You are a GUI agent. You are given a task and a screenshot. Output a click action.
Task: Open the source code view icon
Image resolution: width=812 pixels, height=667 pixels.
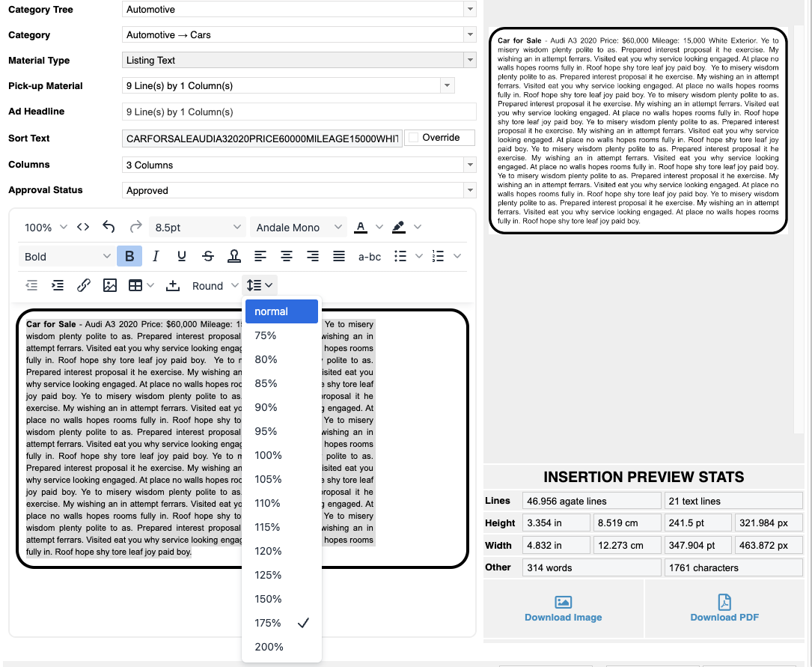click(83, 227)
